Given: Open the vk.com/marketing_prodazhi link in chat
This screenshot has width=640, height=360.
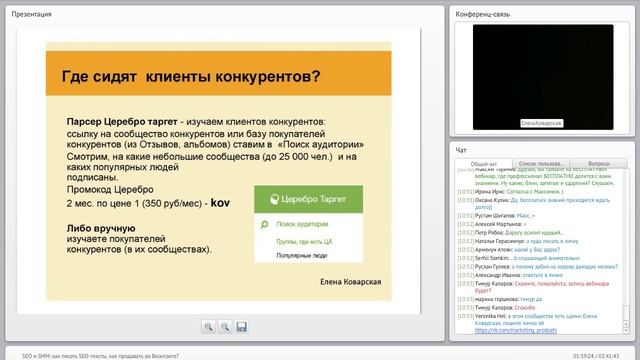Looking at the screenshot, I should 516,330.
